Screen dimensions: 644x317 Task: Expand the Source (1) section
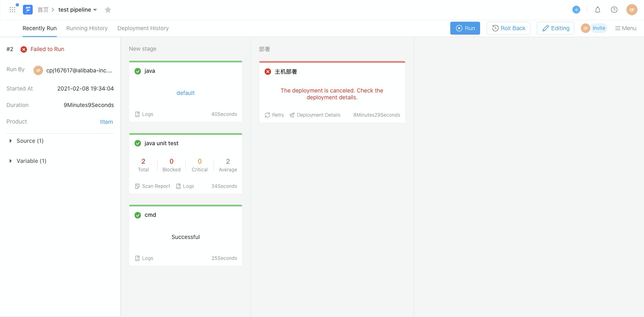point(11,141)
